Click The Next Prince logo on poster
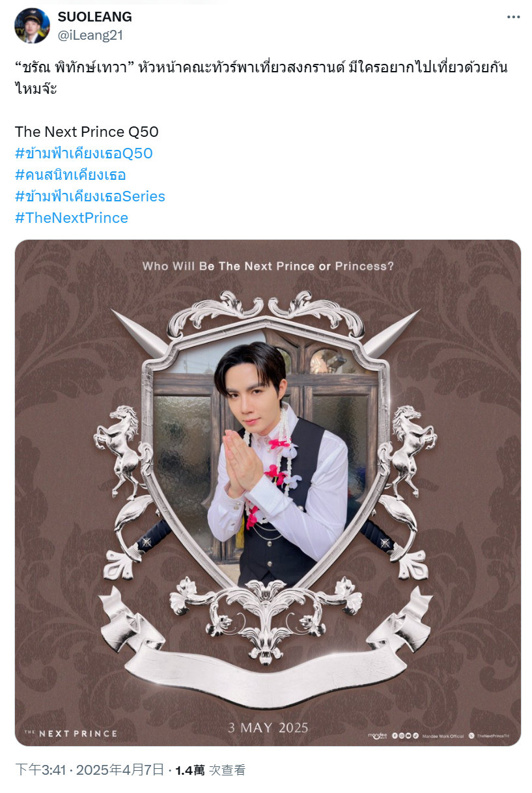 70,733
